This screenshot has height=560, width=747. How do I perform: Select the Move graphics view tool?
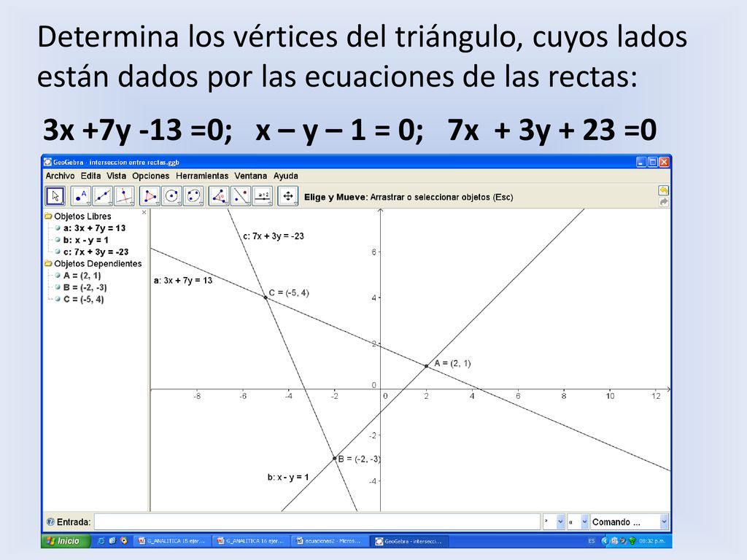(x=287, y=196)
